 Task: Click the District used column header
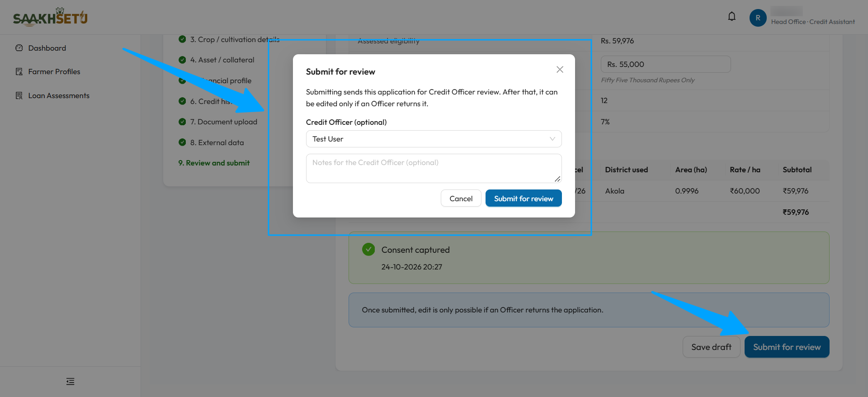tap(626, 170)
